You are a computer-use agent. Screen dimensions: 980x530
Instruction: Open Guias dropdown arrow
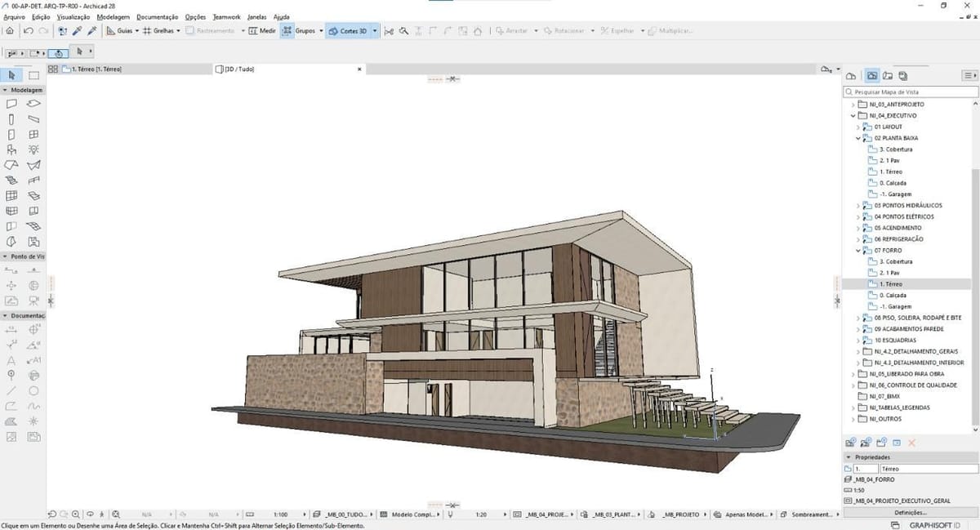coord(136,31)
